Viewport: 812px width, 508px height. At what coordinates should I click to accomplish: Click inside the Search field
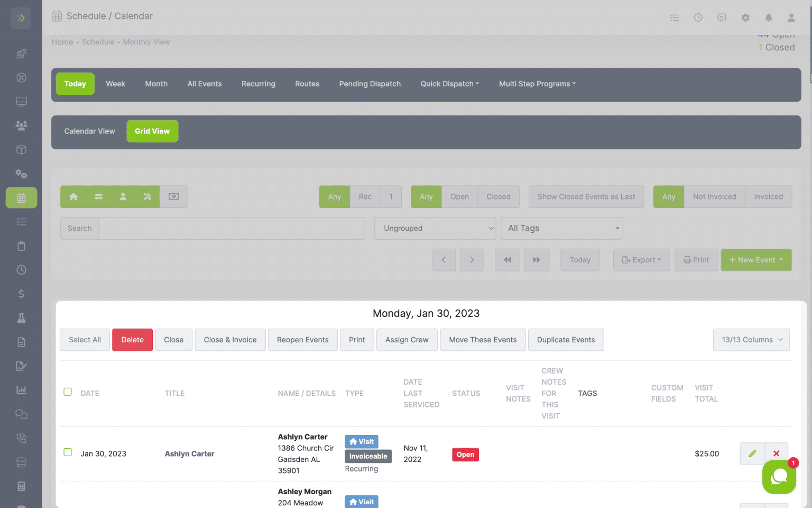(x=233, y=228)
